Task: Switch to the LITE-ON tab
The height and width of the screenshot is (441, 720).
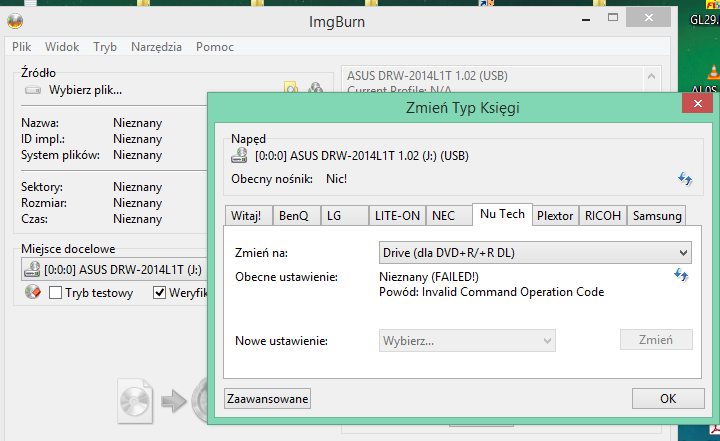Action: tap(397, 215)
